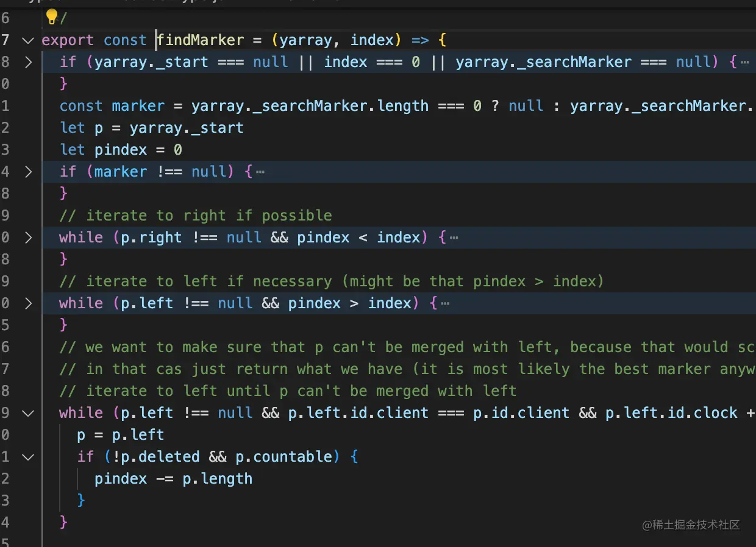Image resolution: width=756 pixels, height=547 pixels.
Task: Click the ellipsis after 'pindex < index) {'
Action: 454,238
